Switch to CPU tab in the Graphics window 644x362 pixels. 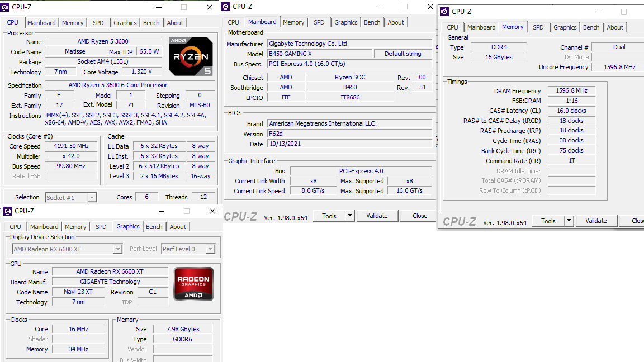click(15, 227)
